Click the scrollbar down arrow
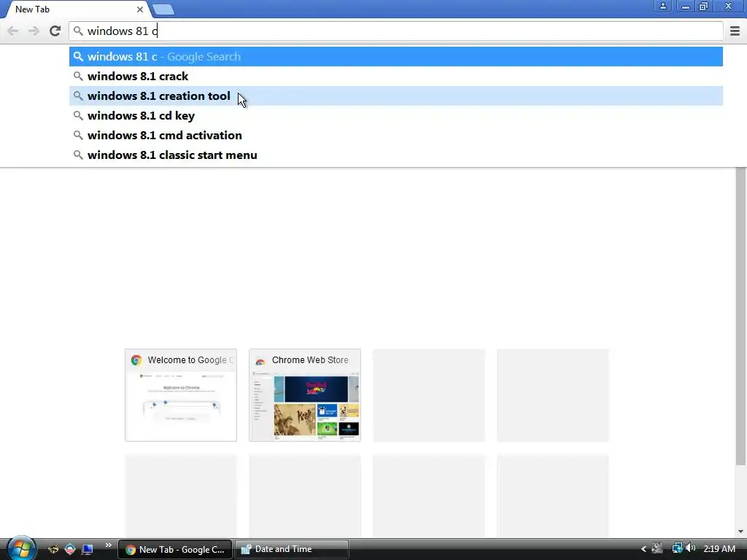The image size is (747, 560). pyautogui.click(x=740, y=532)
